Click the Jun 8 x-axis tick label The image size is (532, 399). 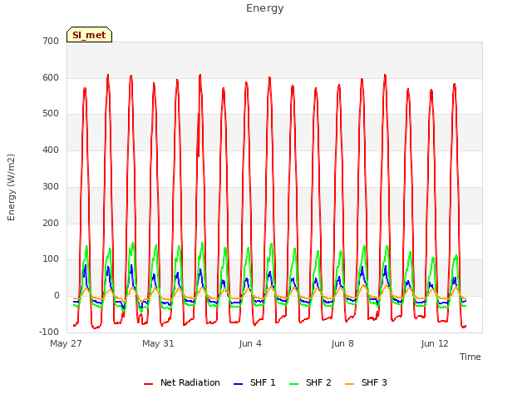[x=342, y=343]
